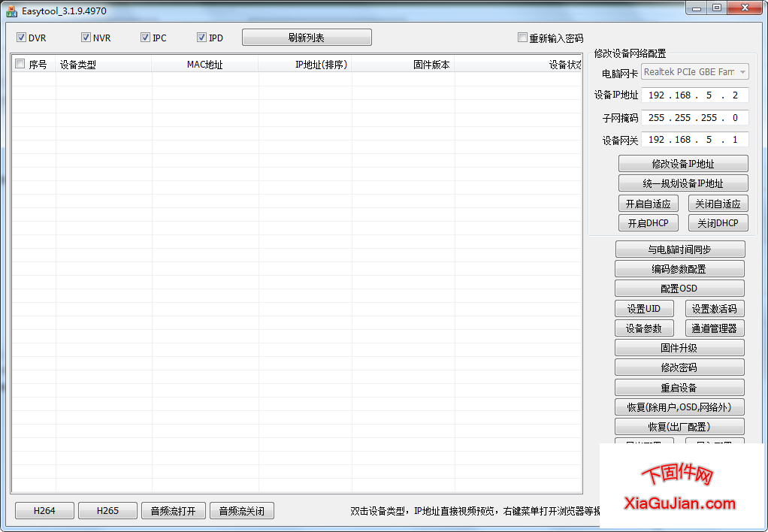Click the H265 button
This screenshot has width=768, height=532.
[107, 510]
